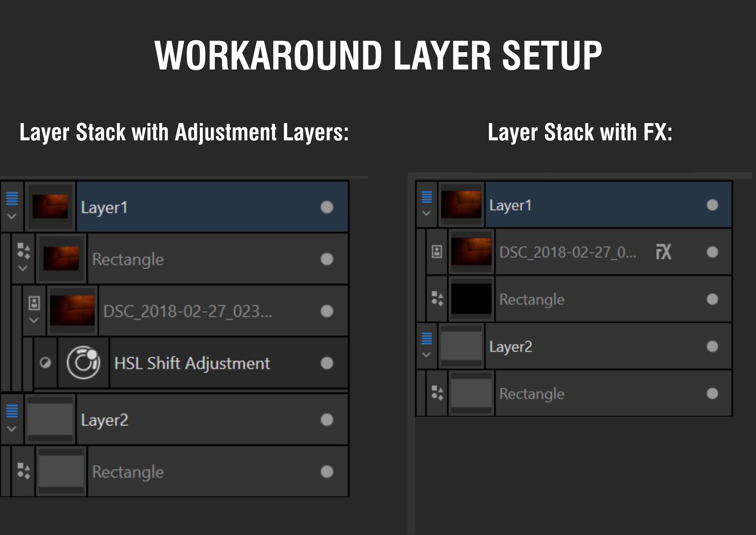Select gray Rectangle thumbnail under left Layer2
756x535 pixels.
click(x=61, y=471)
